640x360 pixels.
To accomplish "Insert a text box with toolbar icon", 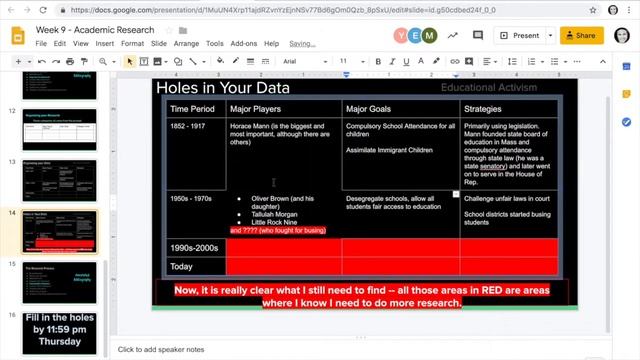I will tap(144, 62).
